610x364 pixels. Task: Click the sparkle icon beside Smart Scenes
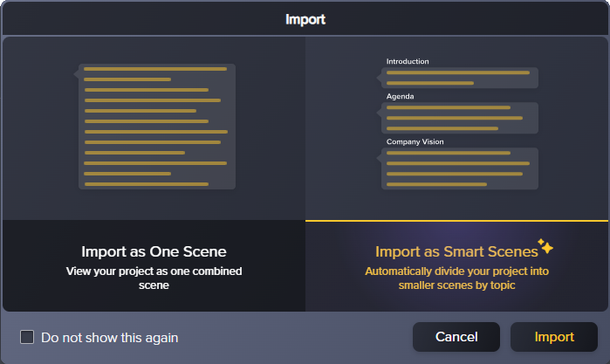point(545,246)
